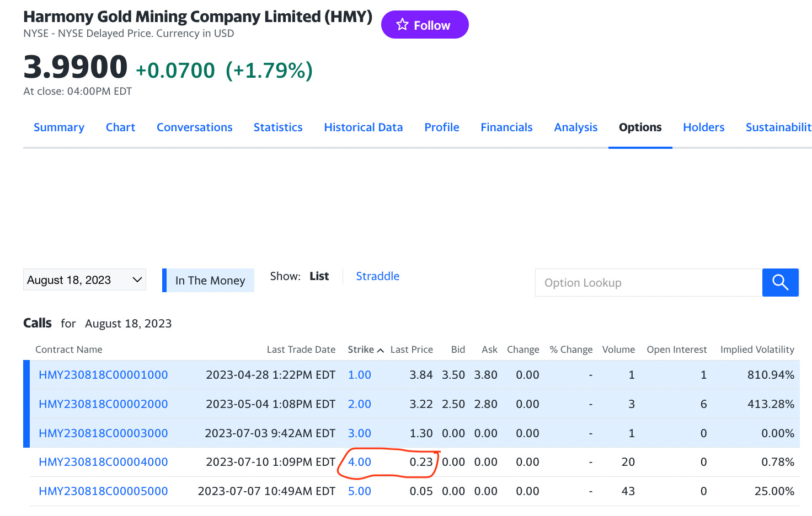Open the Historical Data tab

click(364, 127)
